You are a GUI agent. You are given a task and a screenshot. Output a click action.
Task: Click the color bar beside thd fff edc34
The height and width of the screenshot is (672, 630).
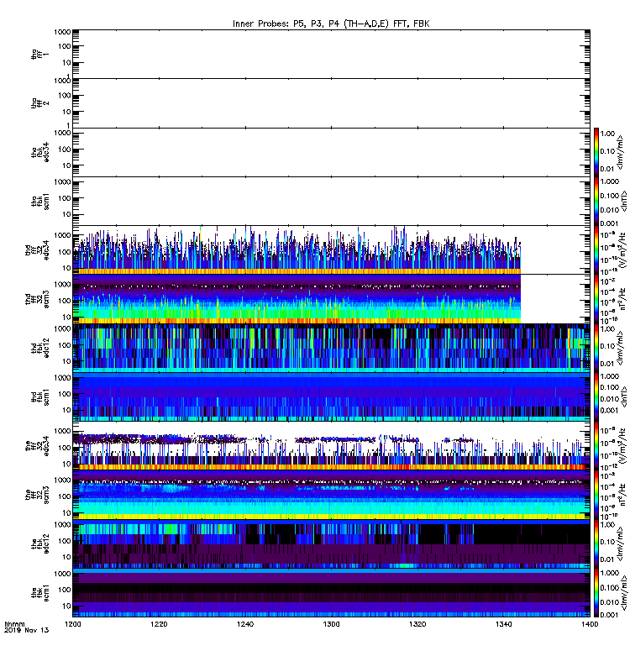coord(596,249)
